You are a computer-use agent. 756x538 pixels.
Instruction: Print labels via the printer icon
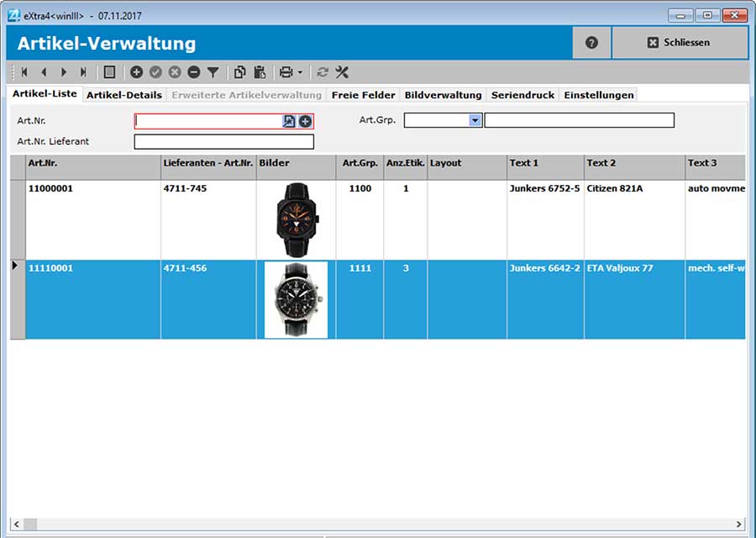(x=285, y=72)
